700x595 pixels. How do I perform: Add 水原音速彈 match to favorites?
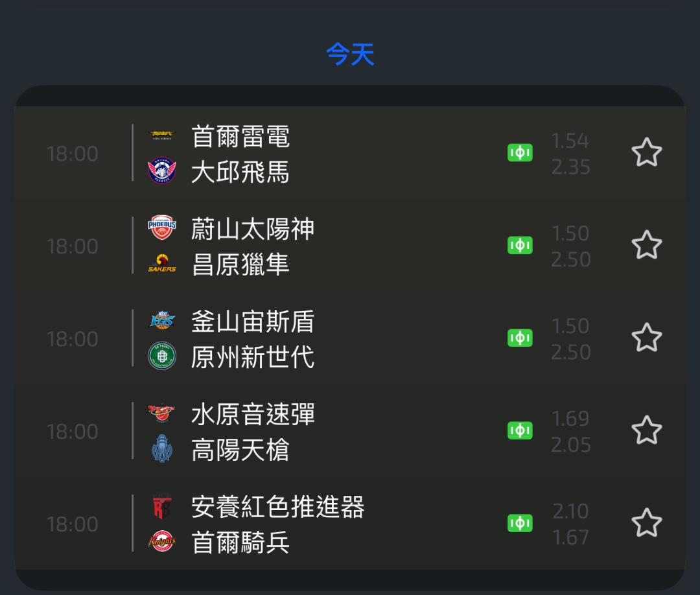[x=646, y=431]
